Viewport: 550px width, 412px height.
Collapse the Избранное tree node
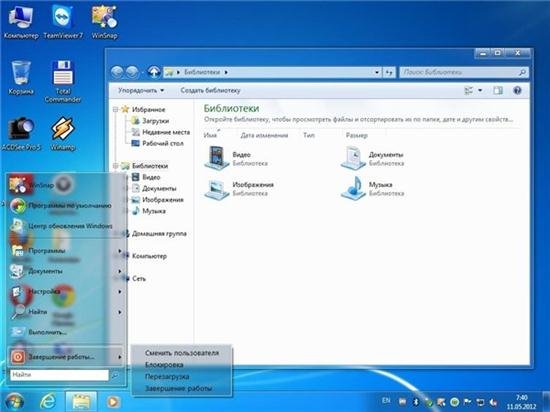[x=115, y=109]
